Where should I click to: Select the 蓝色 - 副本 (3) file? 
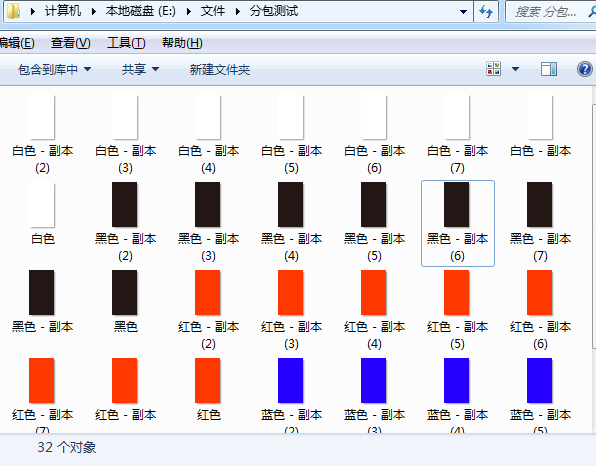pos(374,395)
